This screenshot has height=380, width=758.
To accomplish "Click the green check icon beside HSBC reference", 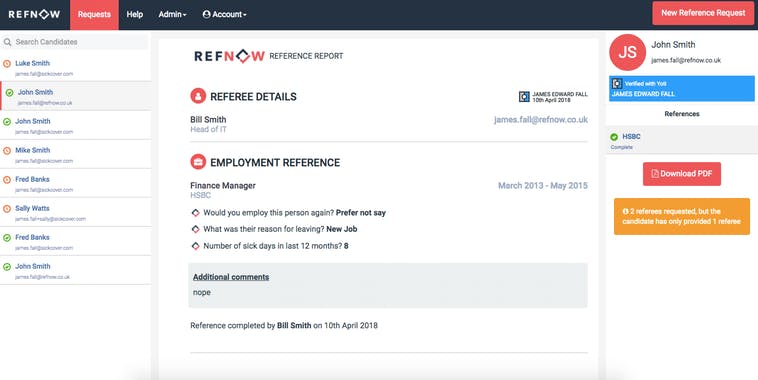I will coord(614,137).
